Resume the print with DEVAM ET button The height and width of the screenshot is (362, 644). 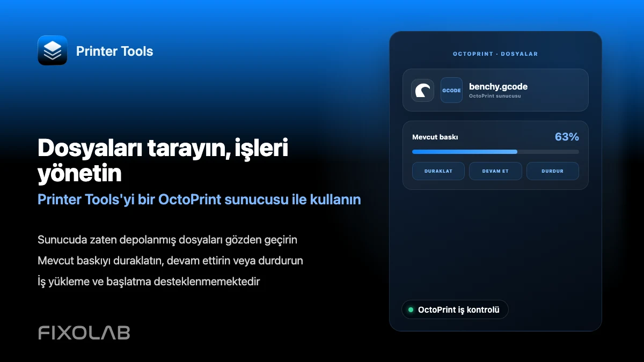(x=495, y=171)
